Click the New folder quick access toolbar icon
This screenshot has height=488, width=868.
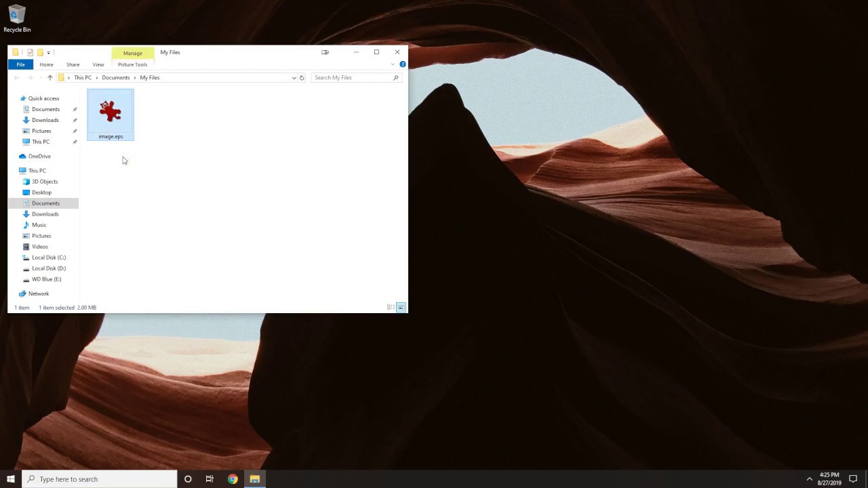tap(40, 52)
